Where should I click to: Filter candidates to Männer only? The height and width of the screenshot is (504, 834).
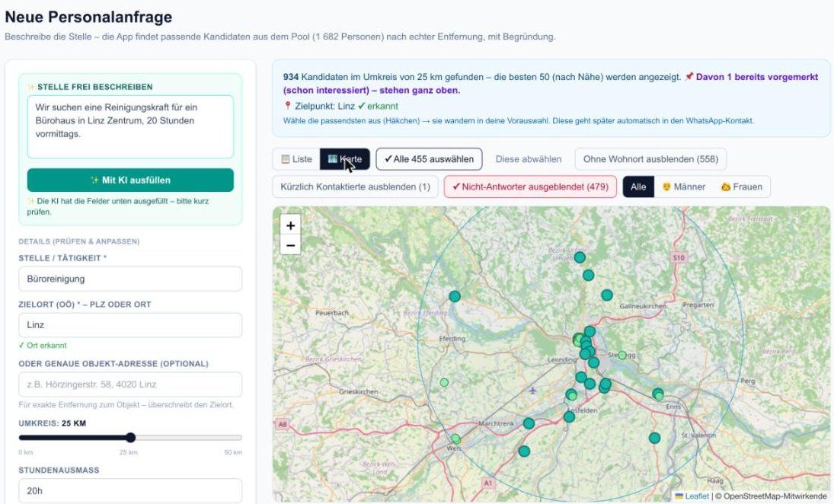point(683,187)
